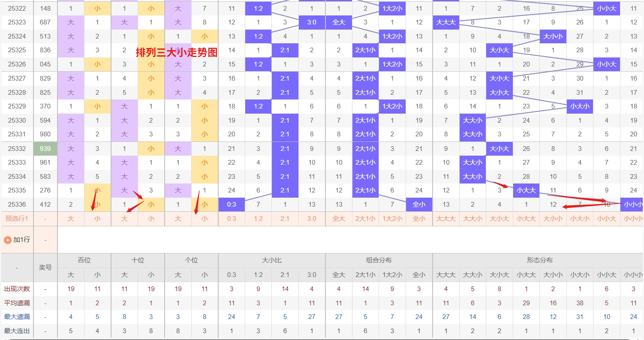Click the green highlighted 939 draw number

(45, 148)
